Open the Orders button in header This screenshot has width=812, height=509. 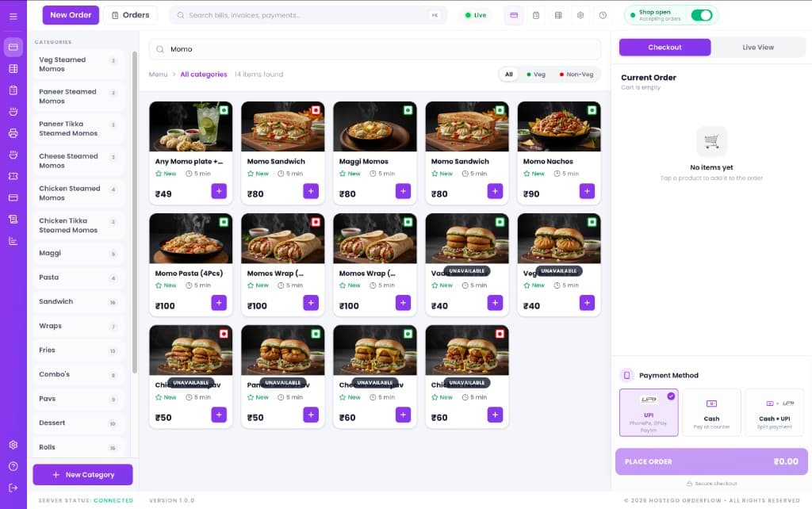tap(130, 15)
